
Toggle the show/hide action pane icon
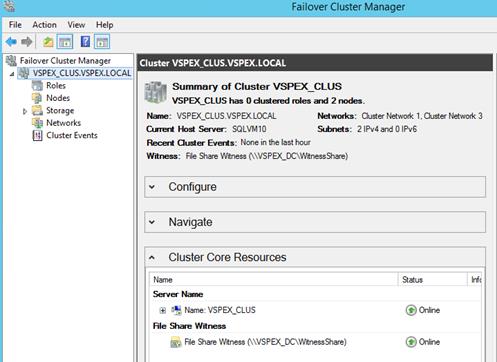coord(102,42)
